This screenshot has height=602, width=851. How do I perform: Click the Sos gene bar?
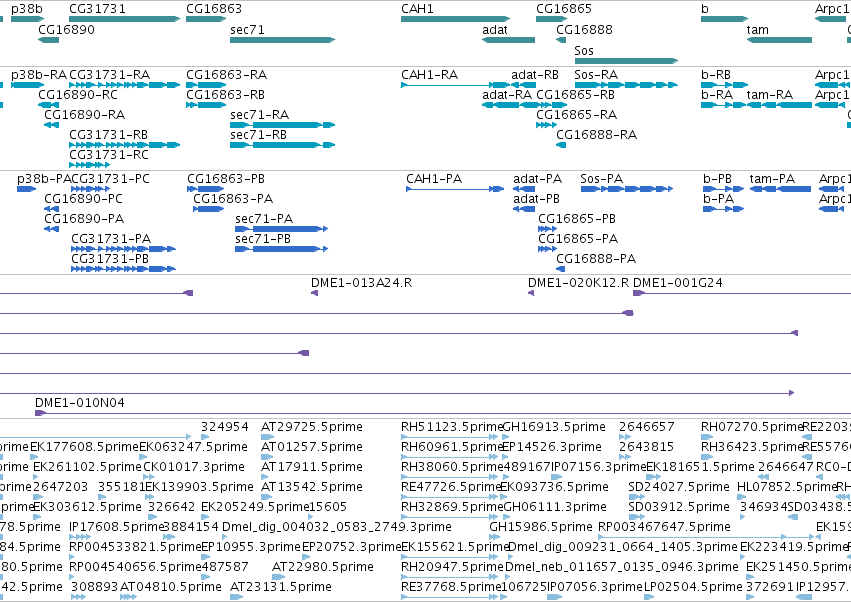tap(626, 61)
